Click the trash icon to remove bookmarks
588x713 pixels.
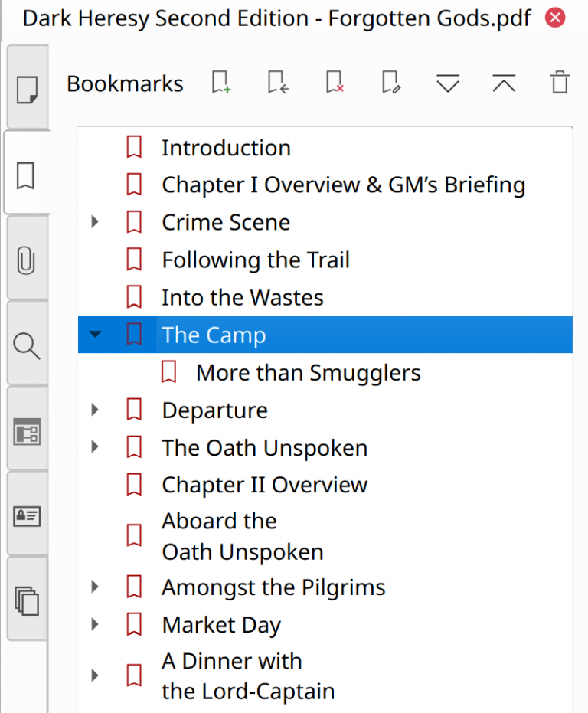(x=559, y=83)
